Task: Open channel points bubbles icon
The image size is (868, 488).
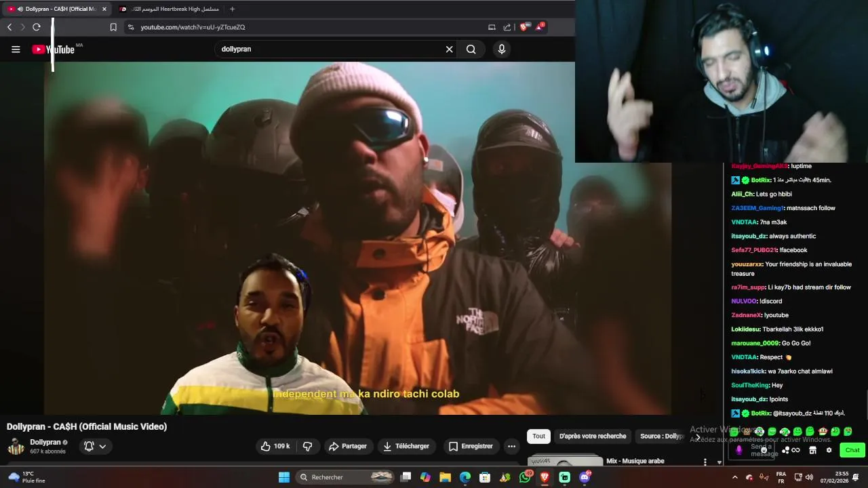Action: click(785, 450)
